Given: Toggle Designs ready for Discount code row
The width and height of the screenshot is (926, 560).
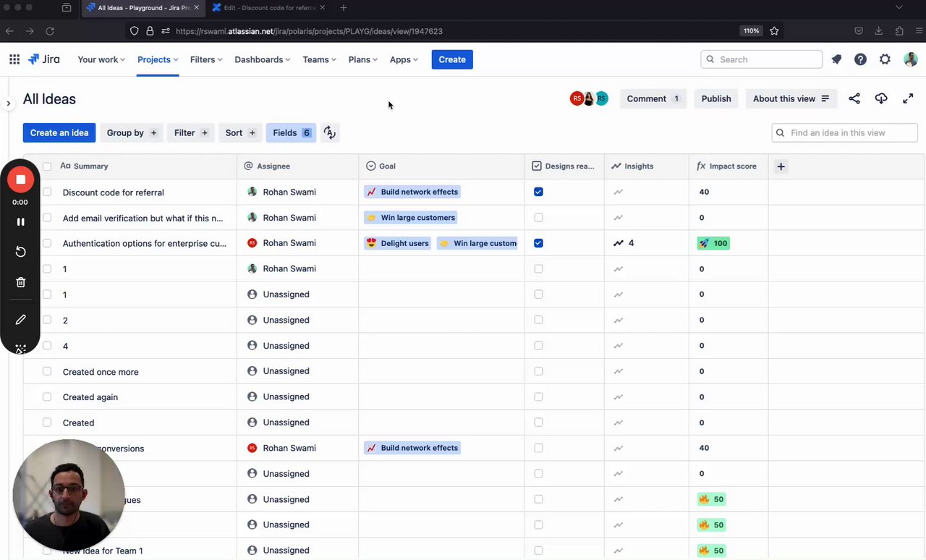Looking at the screenshot, I should coord(538,192).
